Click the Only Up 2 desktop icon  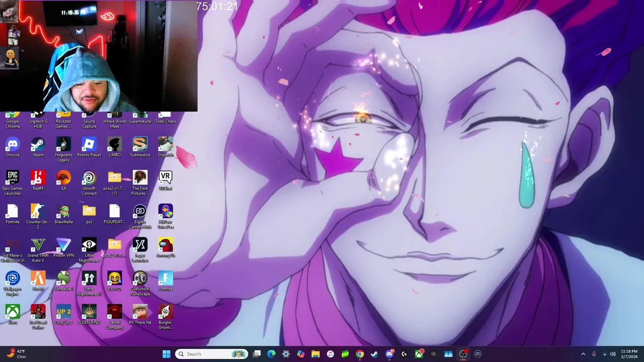pos(63,315)
